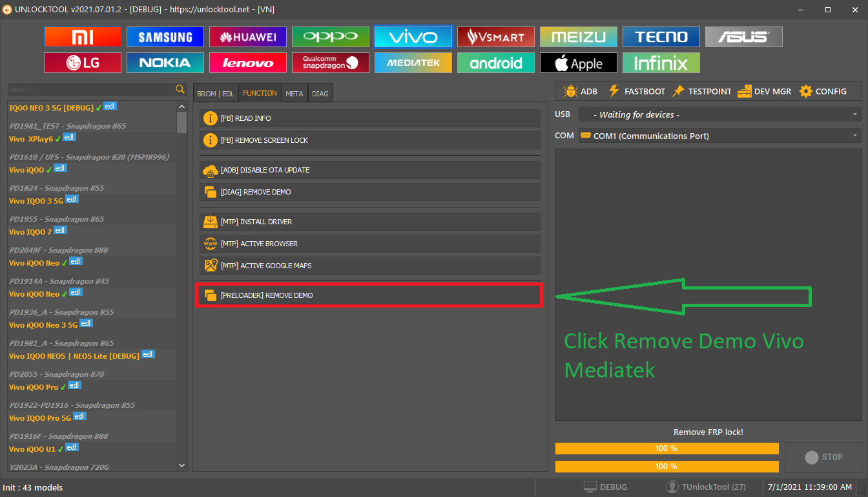
Task: Select the LG brand tile
Action: coord(83,63)
